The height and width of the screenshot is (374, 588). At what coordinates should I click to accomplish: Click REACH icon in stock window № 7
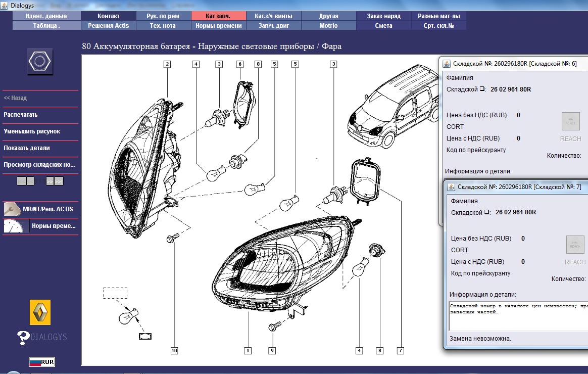click(x=575, y=245)
